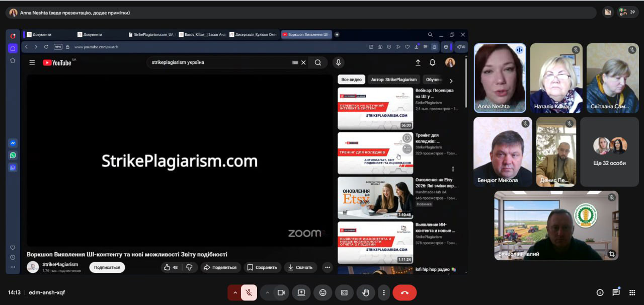Open the 'Оновлення на Etsy 2026' video
The height and width of the screenshot is (305, 644).
(x=375, y=197)
